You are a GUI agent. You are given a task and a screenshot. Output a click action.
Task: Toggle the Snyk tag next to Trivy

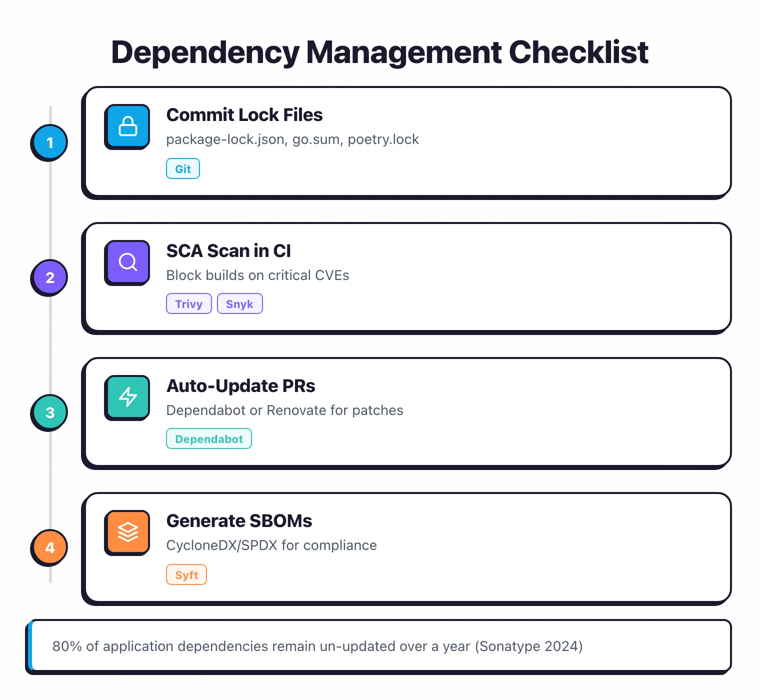click(239, 303)
